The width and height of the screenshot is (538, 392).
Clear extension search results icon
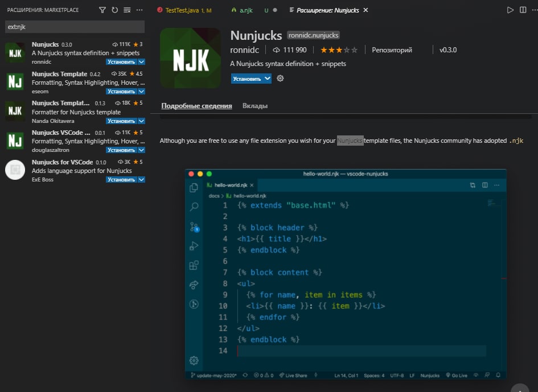point(127,10)
